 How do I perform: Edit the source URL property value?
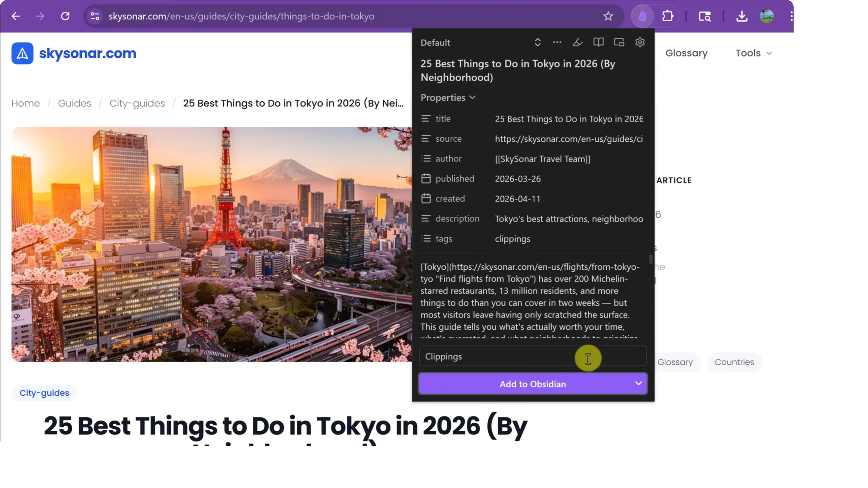point(569,139)
